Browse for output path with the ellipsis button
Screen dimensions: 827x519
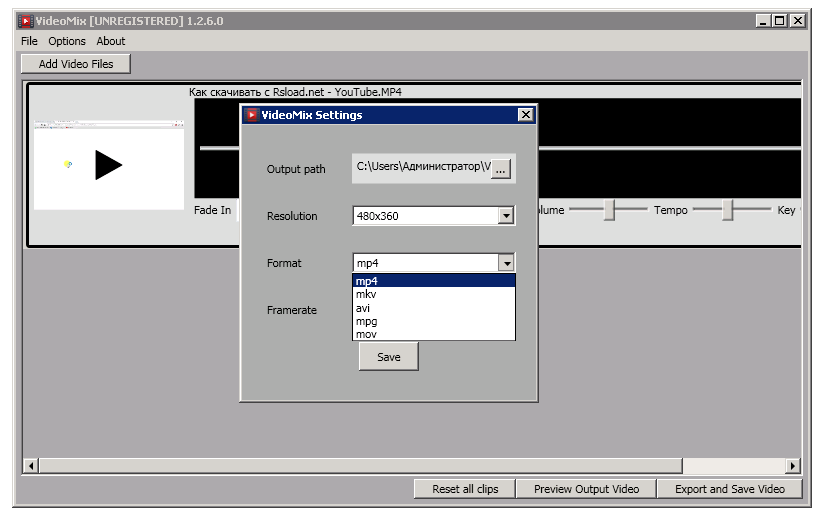501,169
